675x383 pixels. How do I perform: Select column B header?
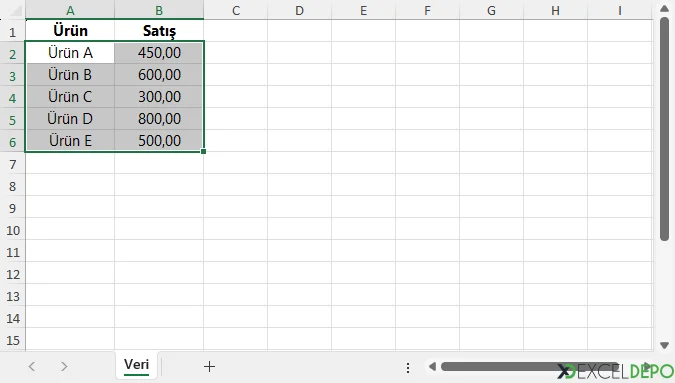coord(159,10)
